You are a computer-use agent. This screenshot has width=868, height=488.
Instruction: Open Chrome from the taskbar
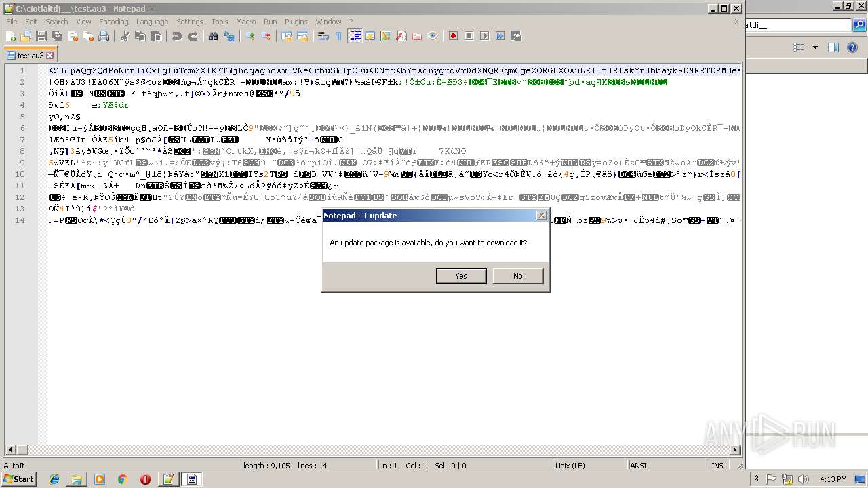[x=122, y=479]
